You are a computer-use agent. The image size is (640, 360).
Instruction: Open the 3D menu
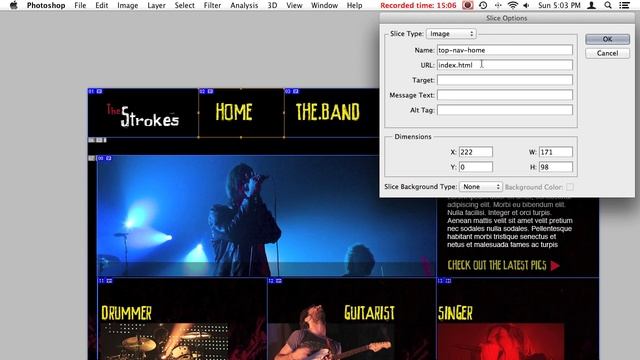pos(272,5)
